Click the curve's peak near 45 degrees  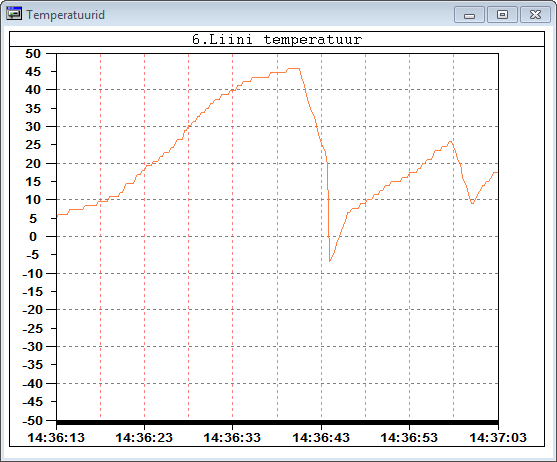[294, 68]
